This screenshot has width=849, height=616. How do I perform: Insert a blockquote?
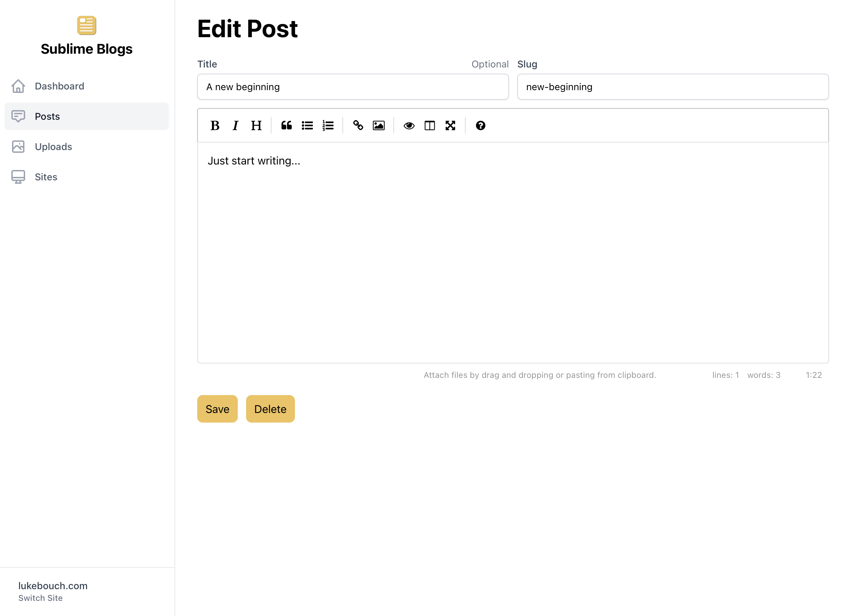286,126
